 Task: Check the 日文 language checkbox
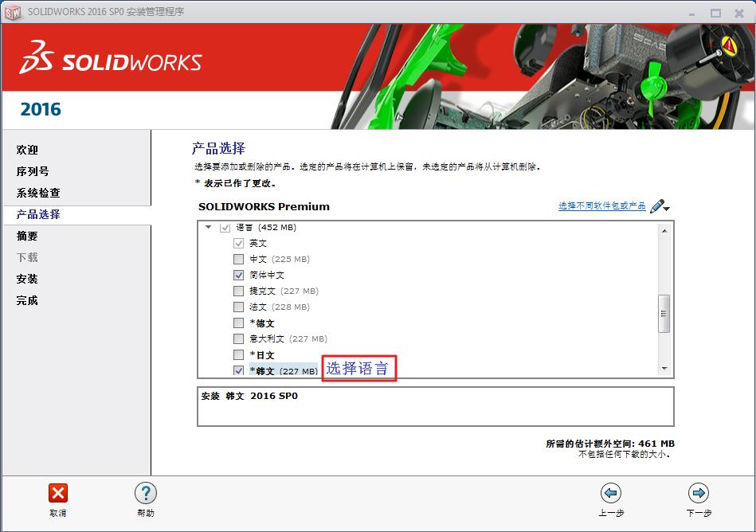[x=238, y=355]
